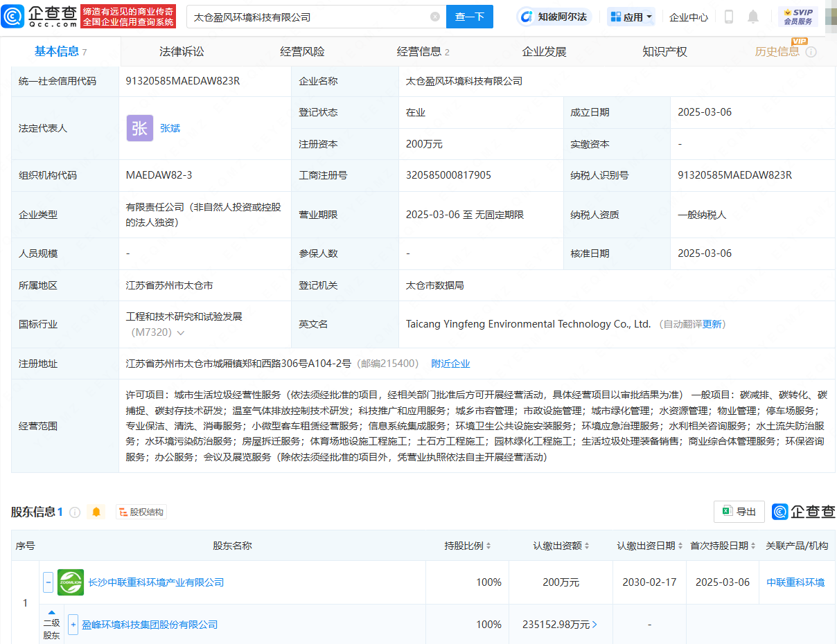Sort shareholders by 认缴出资日期
The height and width of the screenshot is (644, 837).
click(680, 546)
